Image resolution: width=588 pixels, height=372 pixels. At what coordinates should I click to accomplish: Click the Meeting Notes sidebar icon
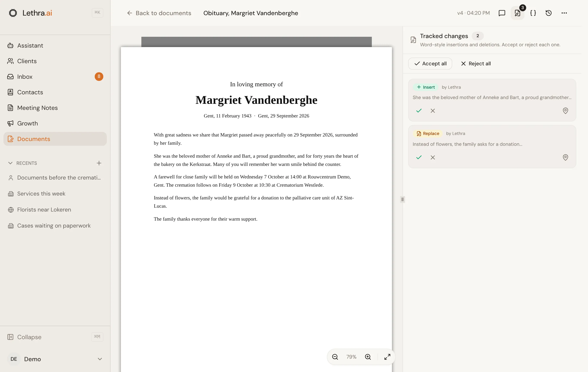pyautogui.click(x=10, y=108)
